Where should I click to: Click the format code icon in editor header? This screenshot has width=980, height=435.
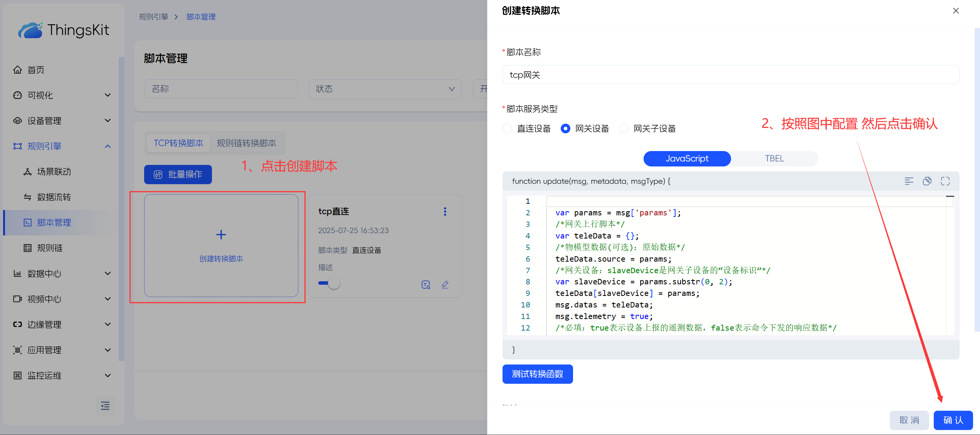pyautogui.click(x=909, y=181)
